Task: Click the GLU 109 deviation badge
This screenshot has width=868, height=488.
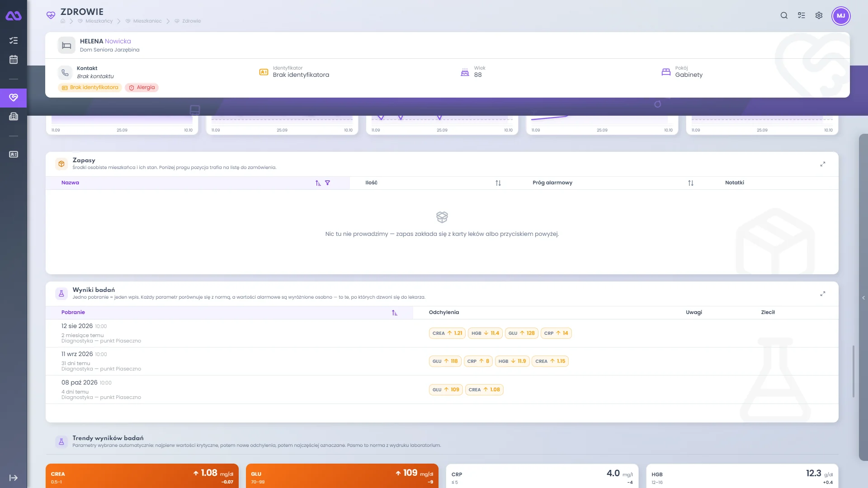Action: coord(446,390)
